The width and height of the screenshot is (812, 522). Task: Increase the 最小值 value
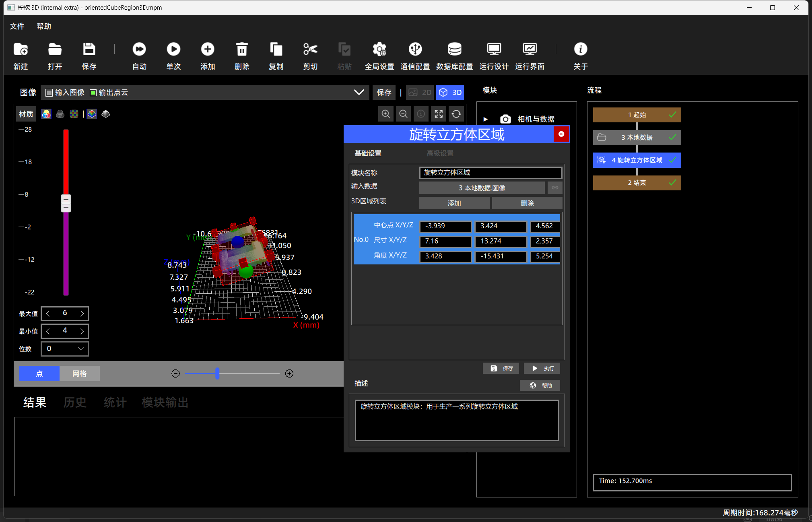[82, 331]
